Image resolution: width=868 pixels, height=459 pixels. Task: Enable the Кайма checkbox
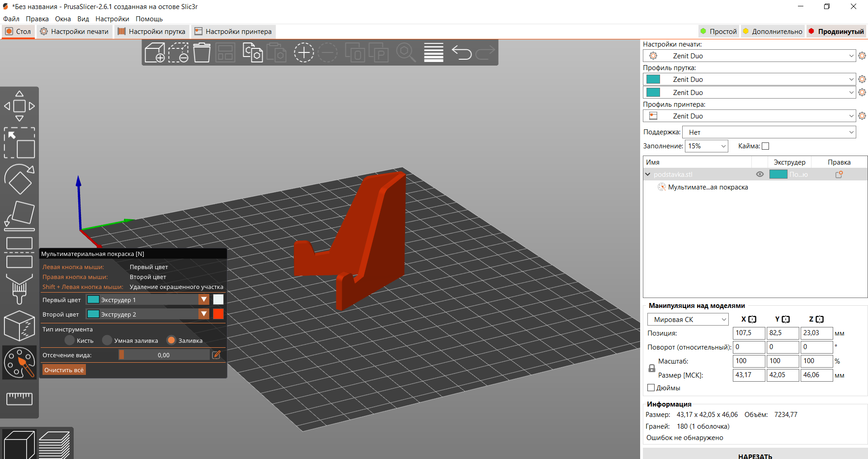point(765,146)
